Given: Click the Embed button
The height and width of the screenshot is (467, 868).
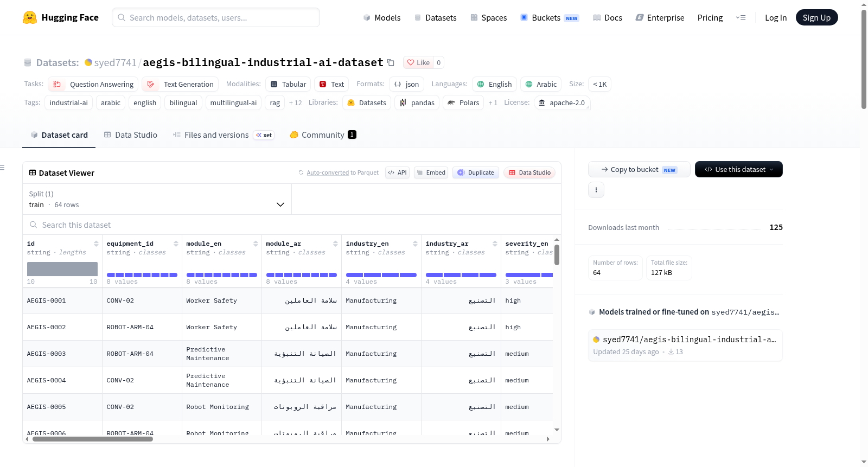Looking at the screenshot, I should [431, 172].
